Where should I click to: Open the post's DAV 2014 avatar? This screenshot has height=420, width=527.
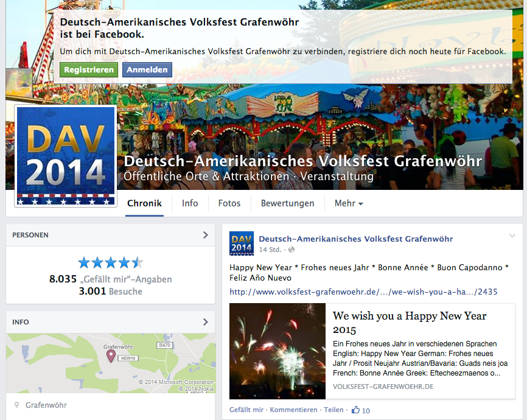click(x=242, y=243)
